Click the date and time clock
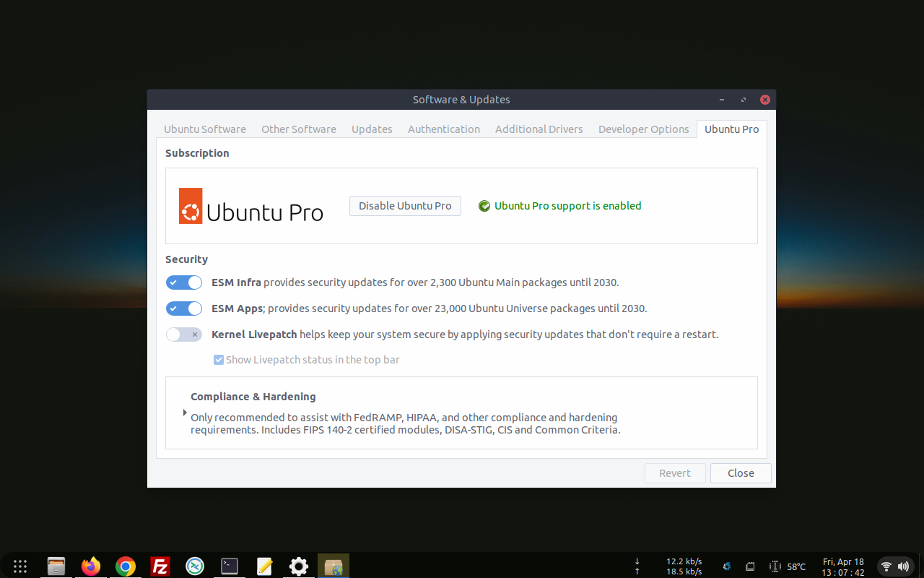Viewport: 924px width, 578px height. 843,566
